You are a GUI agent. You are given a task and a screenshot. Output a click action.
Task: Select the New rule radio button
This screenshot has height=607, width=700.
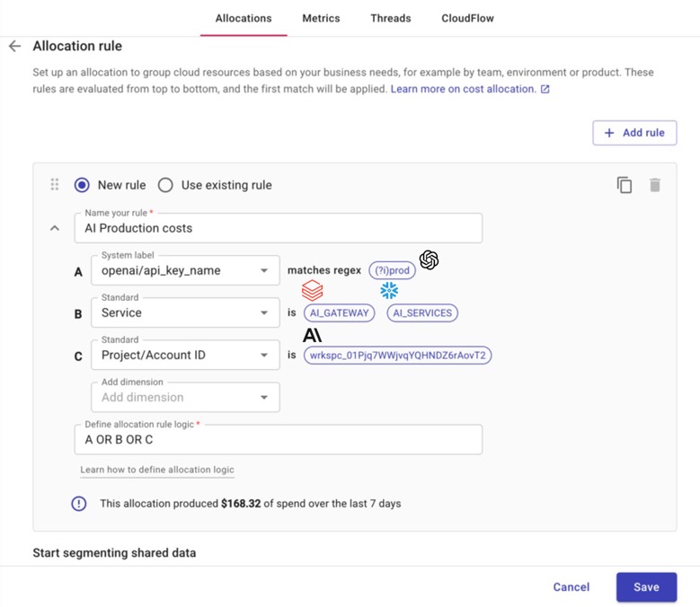(82, 185)
